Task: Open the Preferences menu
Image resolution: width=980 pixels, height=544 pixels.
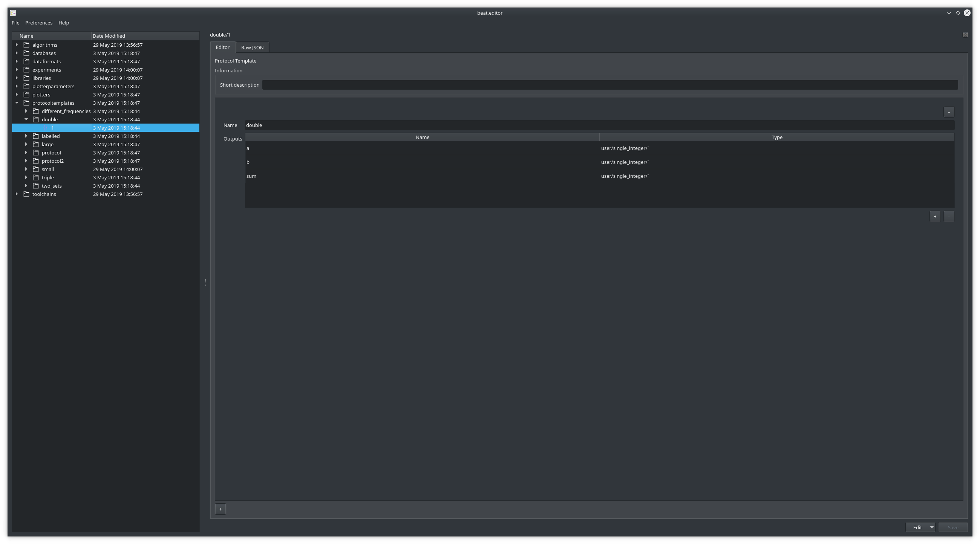Action: click(x=39, y=23)
